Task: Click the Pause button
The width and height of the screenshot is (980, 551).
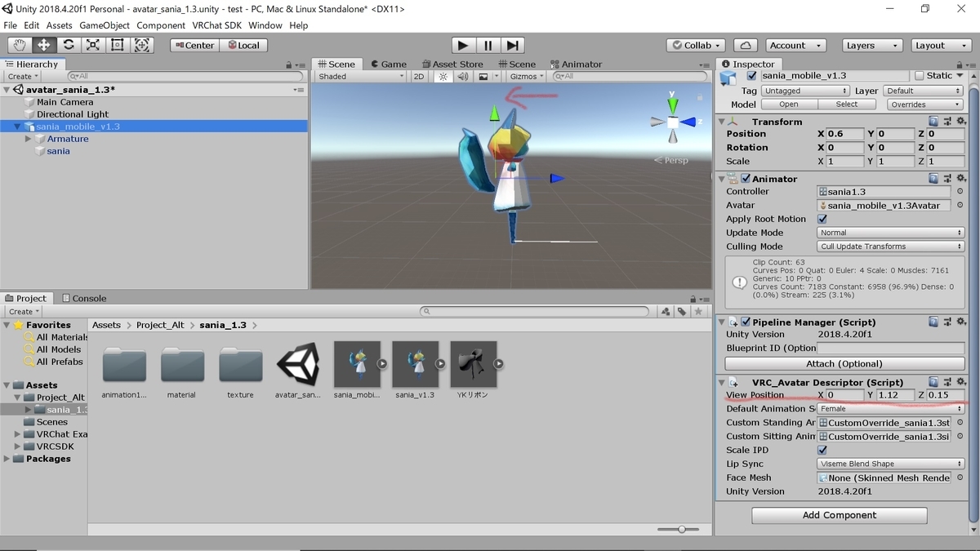Action: coord(488,45)
